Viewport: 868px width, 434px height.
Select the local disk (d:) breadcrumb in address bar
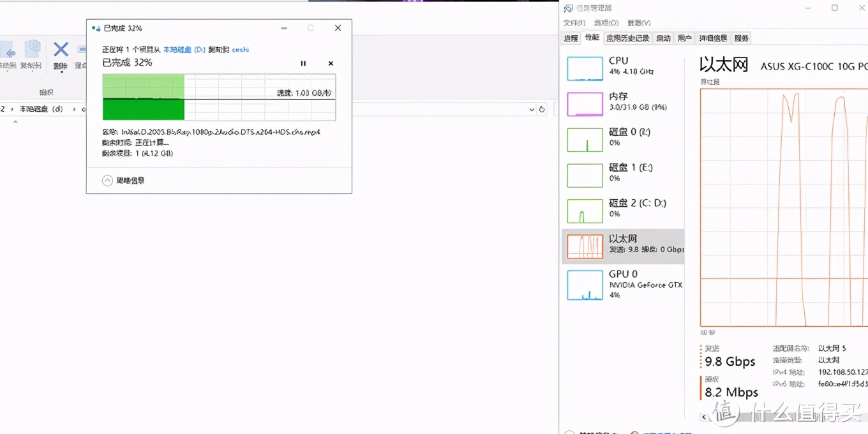pyautogui.click(x=41, y=109)
